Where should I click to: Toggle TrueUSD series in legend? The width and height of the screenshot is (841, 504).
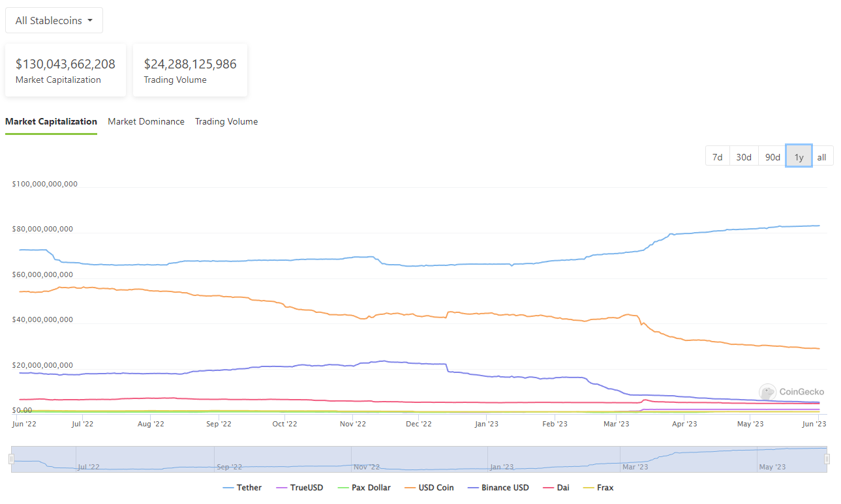(299, 488)
